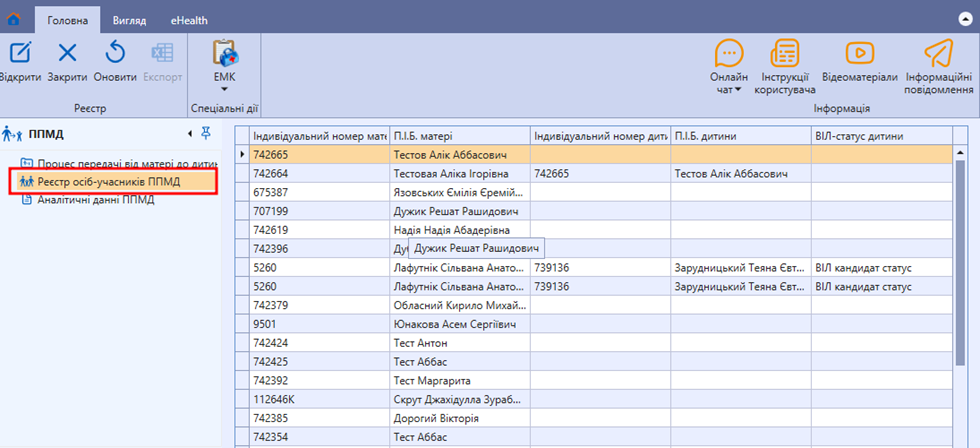The height and width of the screenshot is (448, 980).
Task: Open Аналітичні данні ППМД
Action: pos(88,200)
